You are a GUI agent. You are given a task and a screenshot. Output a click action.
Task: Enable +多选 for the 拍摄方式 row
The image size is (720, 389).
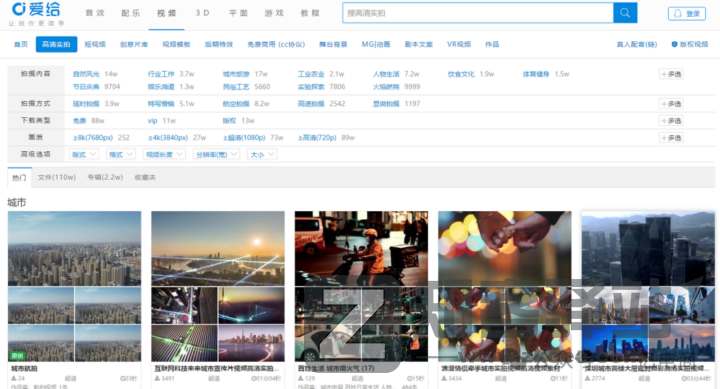pos(671,104)
